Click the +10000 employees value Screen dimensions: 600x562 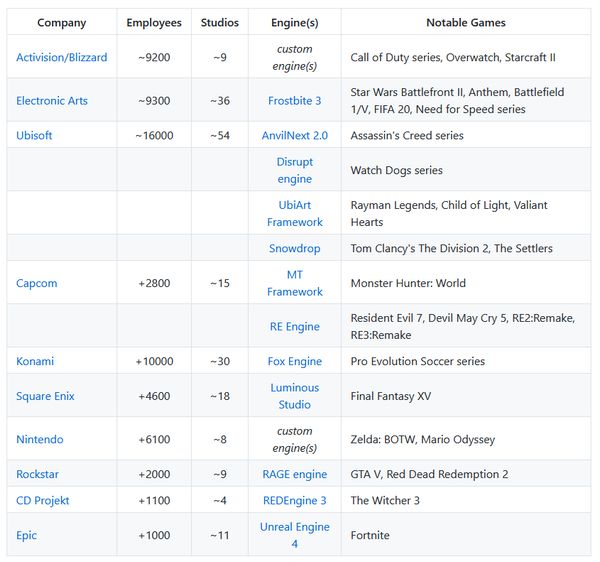154,361
